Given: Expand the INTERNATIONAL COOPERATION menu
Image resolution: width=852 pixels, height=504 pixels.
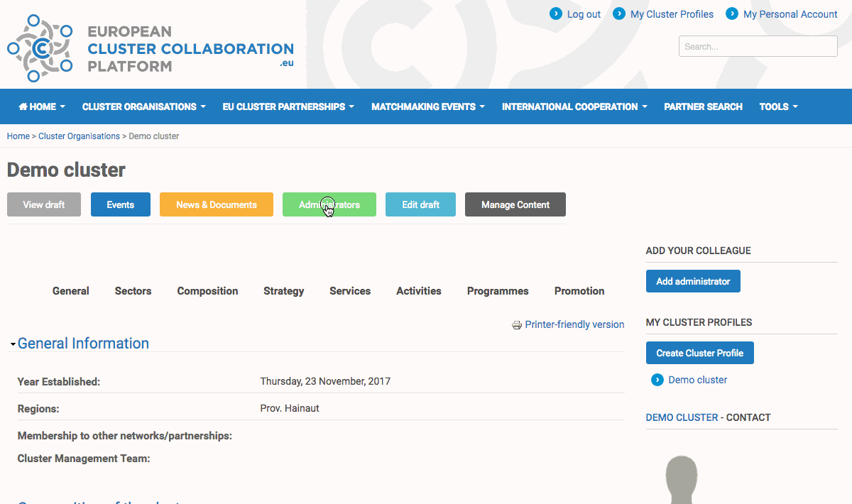Looking at the screenshot, I should [x=574, y=106].
